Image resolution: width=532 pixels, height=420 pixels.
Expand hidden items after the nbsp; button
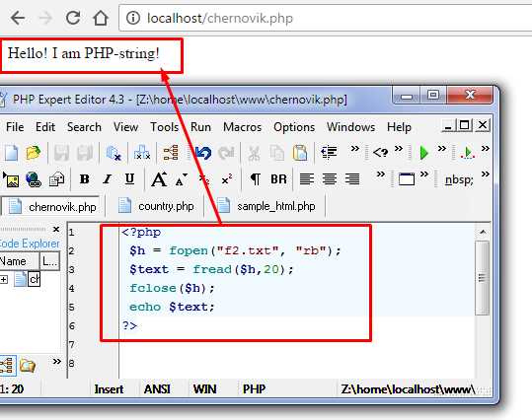[x=486, y=175]
